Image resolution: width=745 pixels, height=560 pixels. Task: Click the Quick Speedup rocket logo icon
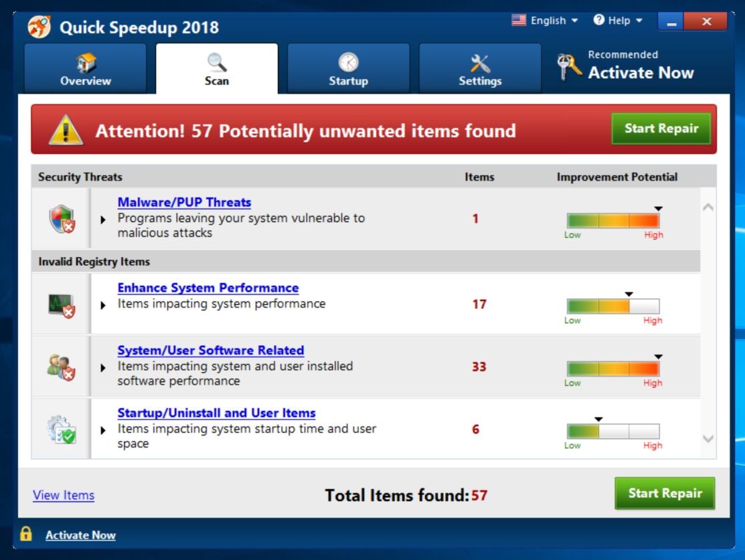pyautogui.click(x=39, y=27)
